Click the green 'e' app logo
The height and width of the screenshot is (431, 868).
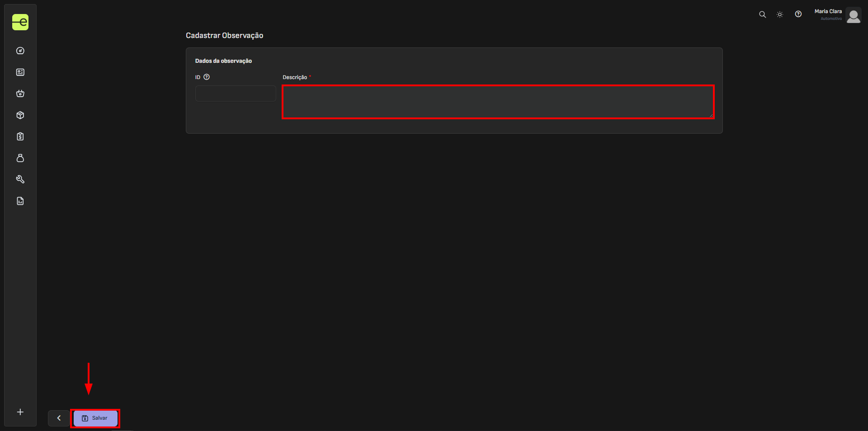pyautogui.click(x=20, y=22)
